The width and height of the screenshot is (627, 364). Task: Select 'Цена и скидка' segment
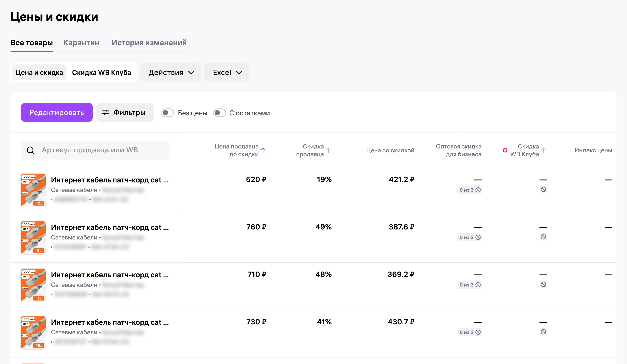(39, 72)
